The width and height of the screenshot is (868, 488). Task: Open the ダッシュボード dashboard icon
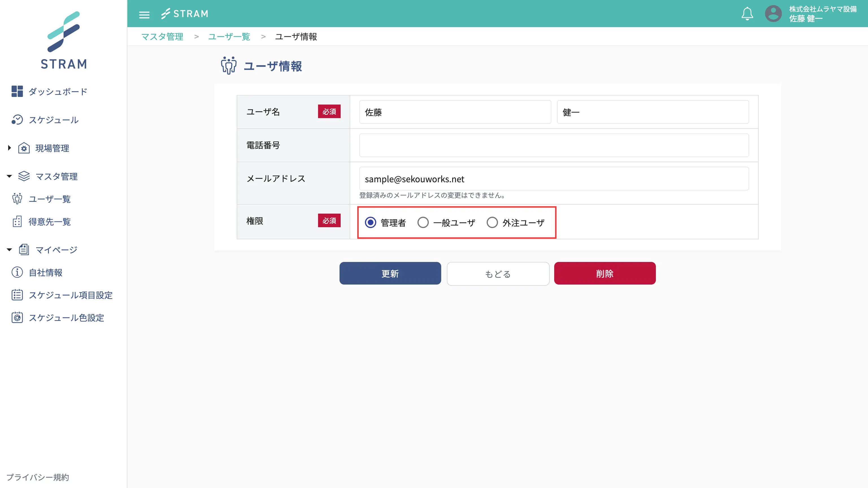click(x=17, y=91)
